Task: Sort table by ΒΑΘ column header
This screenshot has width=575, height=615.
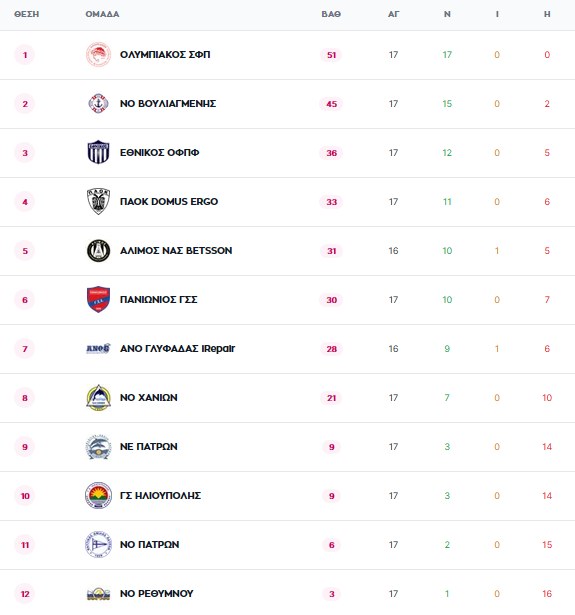Action: [x=331, y=14]
